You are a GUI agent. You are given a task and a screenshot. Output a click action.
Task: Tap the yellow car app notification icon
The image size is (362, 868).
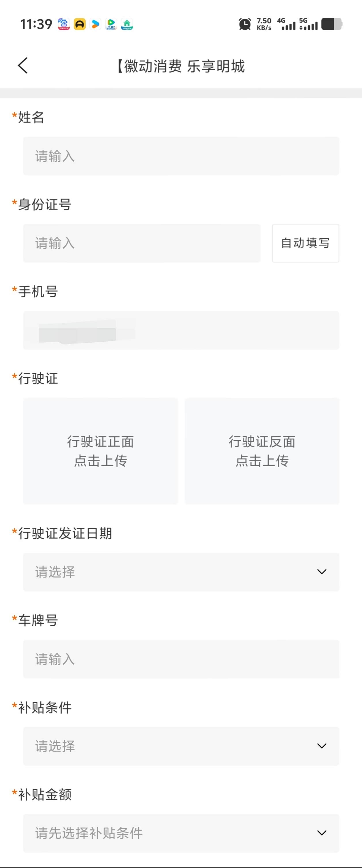[x=80, y=24]
